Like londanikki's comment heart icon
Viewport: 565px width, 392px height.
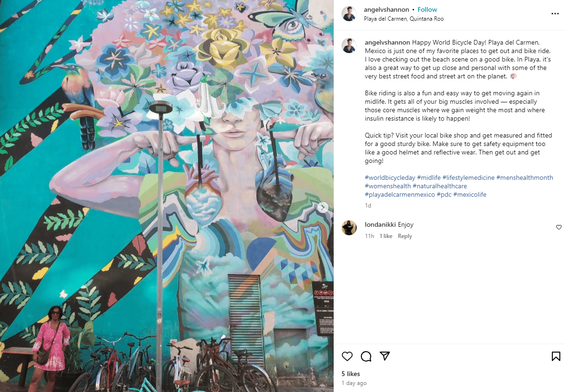(558, 227)
